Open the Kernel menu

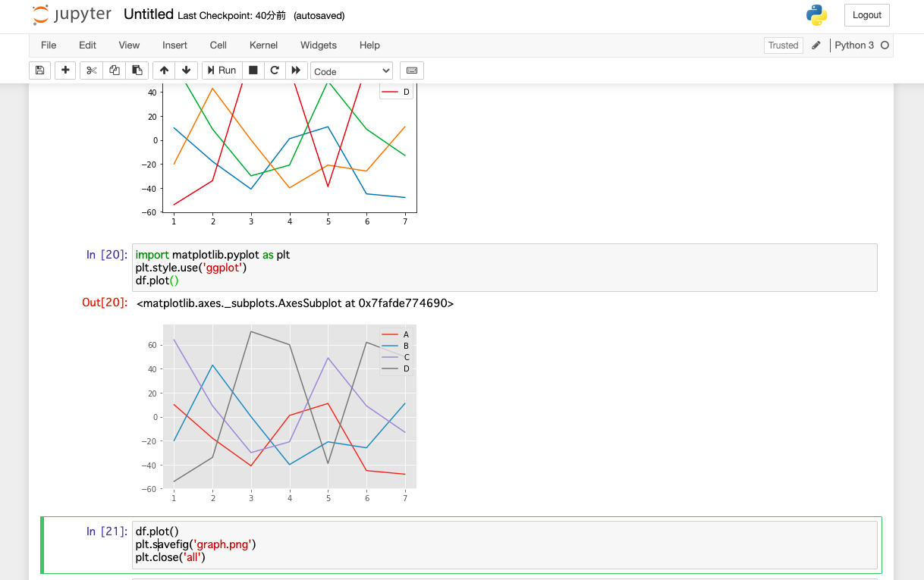(263, 45)
